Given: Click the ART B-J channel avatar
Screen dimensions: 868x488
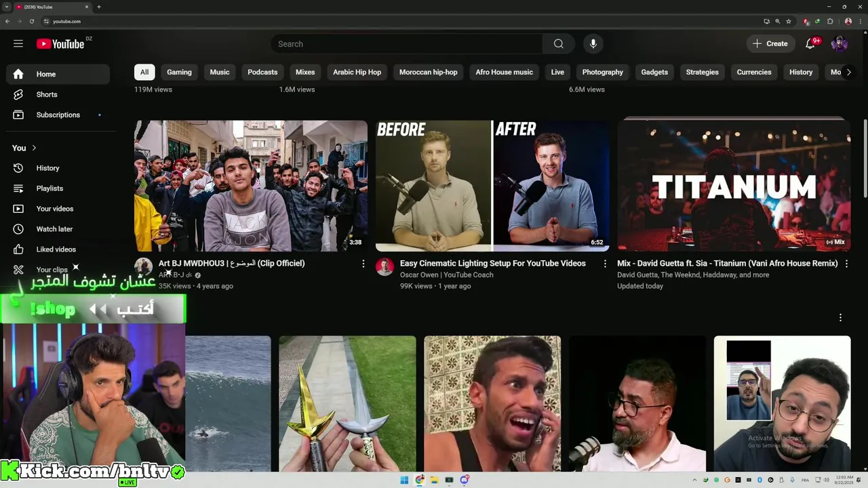Looking at the screenshot, I should tap(143, 267).
